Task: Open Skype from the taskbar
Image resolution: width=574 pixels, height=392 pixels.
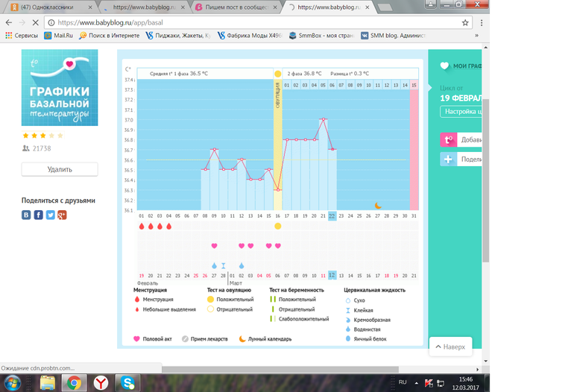Action: (127, 382)
